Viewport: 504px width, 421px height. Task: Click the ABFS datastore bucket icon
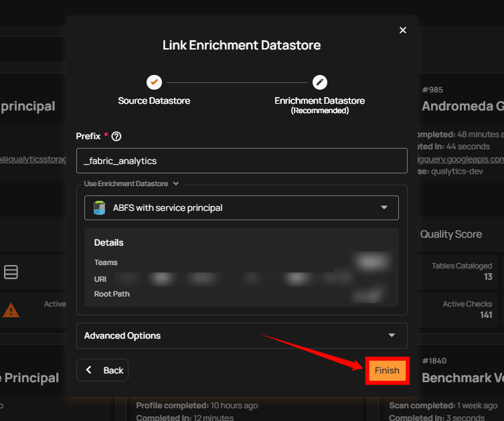tap(100, 208)
